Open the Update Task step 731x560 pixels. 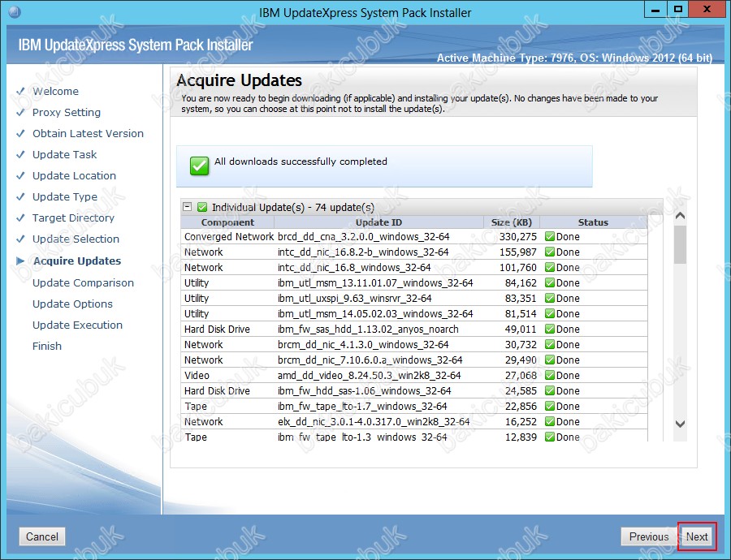tap(64, 154)
